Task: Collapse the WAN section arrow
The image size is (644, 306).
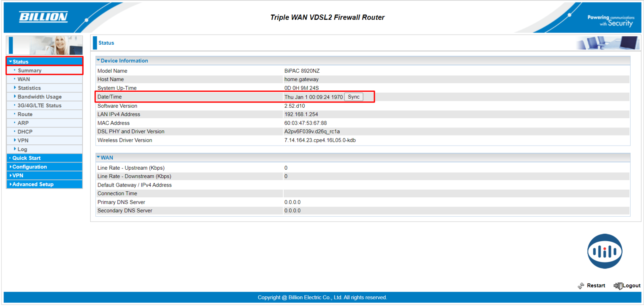Action: (98, 158)
